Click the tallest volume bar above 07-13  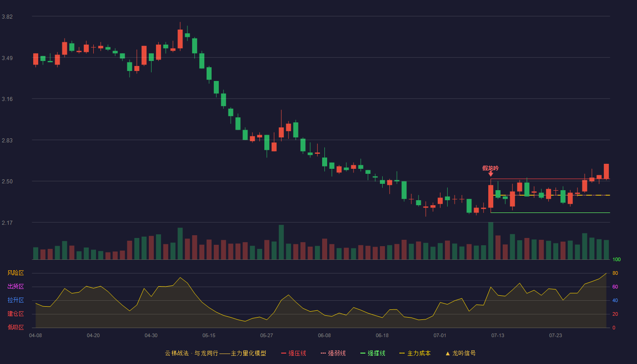pos(490,241)
